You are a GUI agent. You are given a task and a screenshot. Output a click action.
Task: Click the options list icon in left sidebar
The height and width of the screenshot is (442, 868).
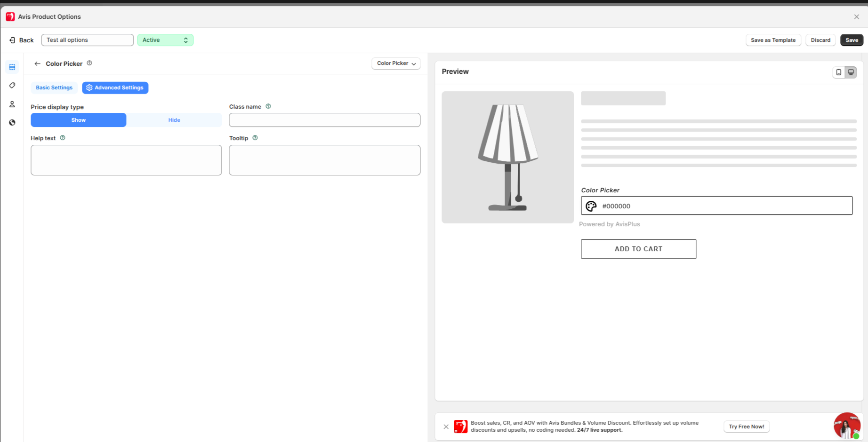[x=12, y=67]
